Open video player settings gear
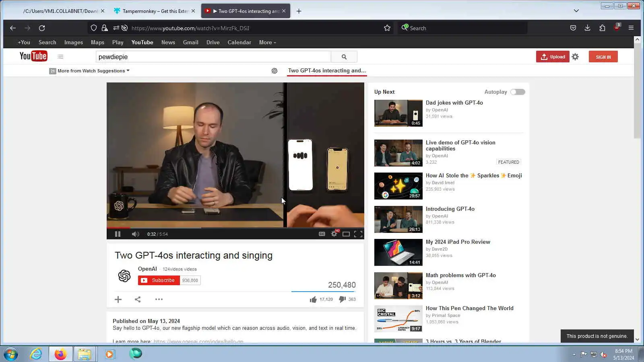 334,234
